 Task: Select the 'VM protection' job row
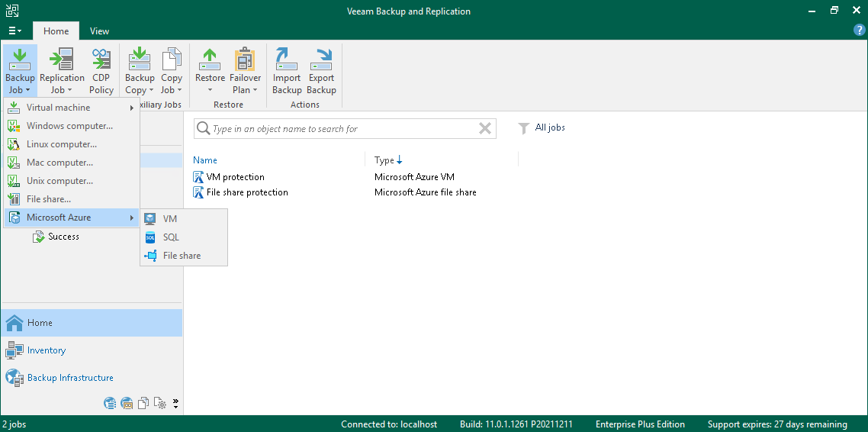coord(235,177)
